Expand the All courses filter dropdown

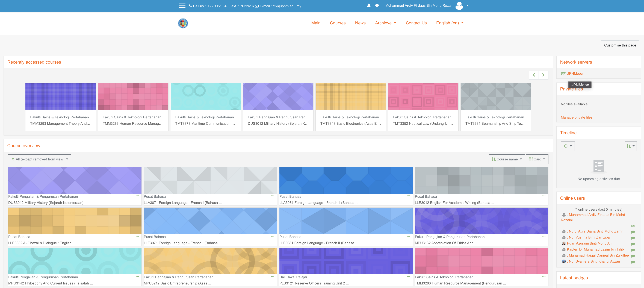(x=40, y=159)
